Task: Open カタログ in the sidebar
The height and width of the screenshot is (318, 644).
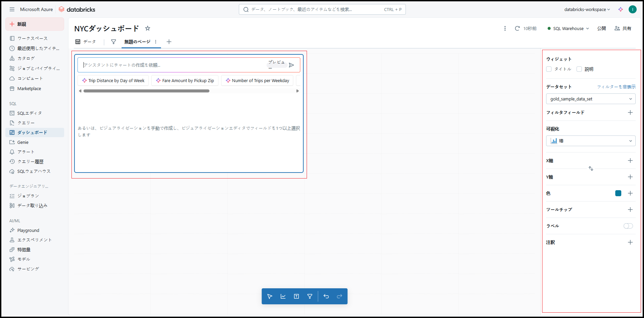Action: tap(35, 58)
